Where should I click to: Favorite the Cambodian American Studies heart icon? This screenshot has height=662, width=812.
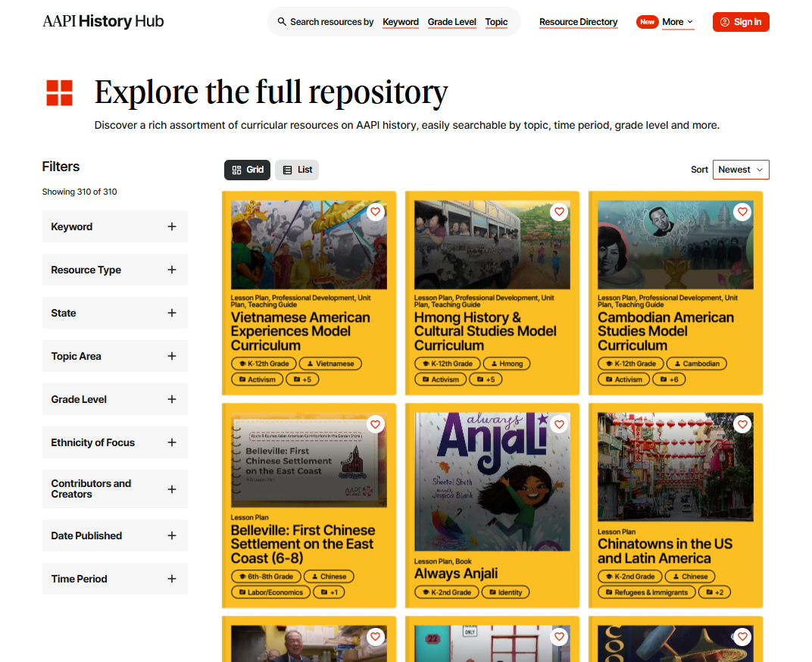pos(742,212)
